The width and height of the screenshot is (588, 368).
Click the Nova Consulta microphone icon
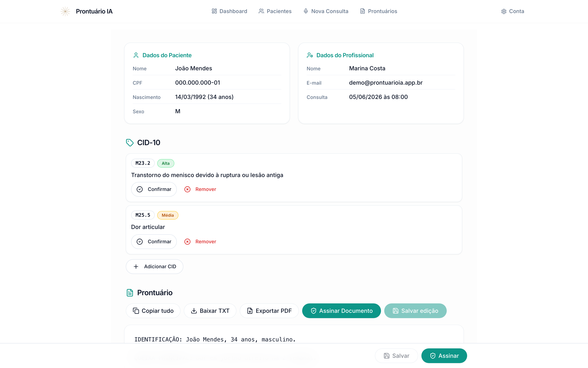306,11
